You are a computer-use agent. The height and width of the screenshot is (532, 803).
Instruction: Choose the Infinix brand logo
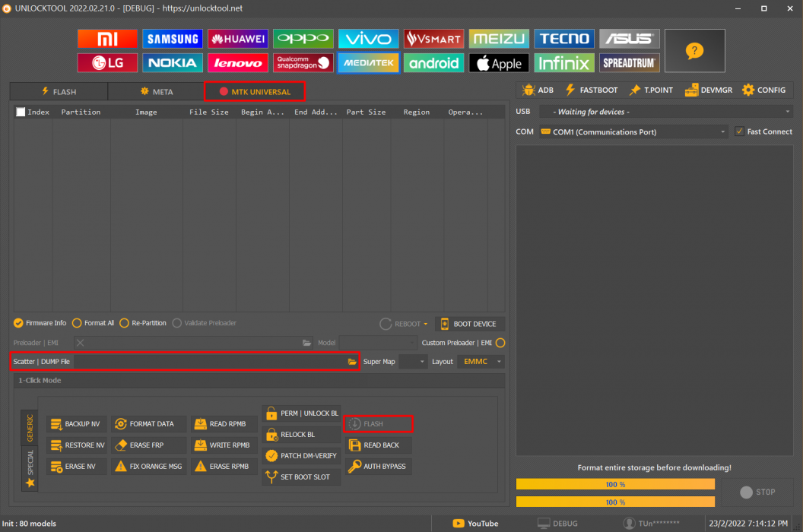pos(564,63)
